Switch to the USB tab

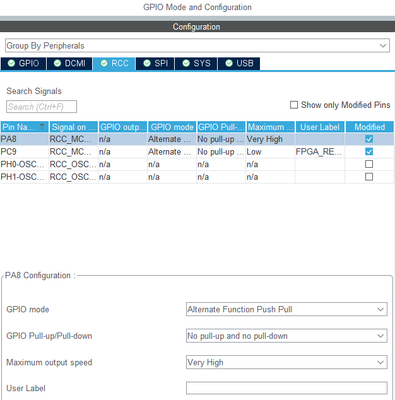pos(239,63)
